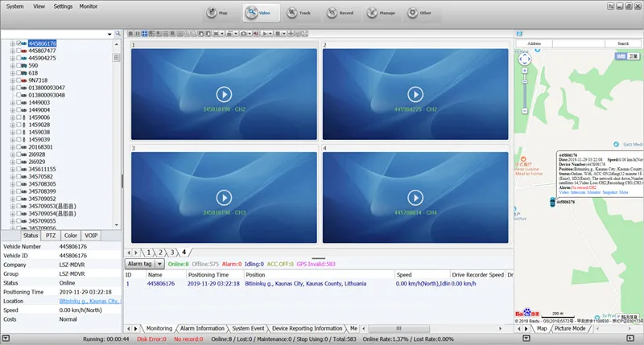Click bottom-right status bar panel icon
This screenshot has height=345, width=644.
630,339
